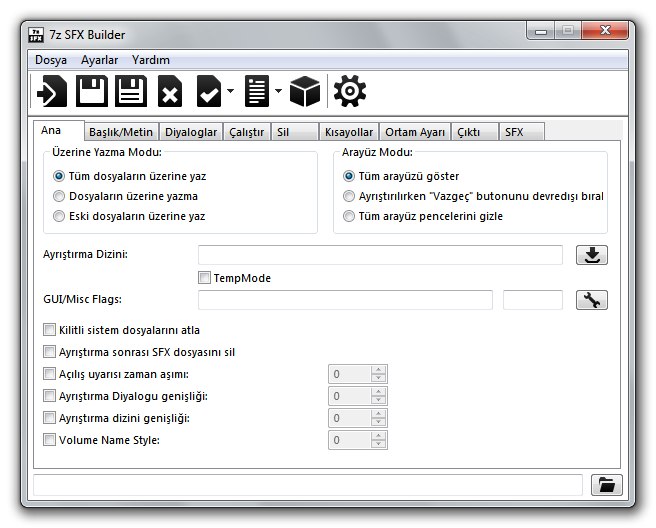Increase the Ayrıştırma Diyalogu genişliği spinner
The width and height of the screenshot is (656, 528).
tap(378, 392)
